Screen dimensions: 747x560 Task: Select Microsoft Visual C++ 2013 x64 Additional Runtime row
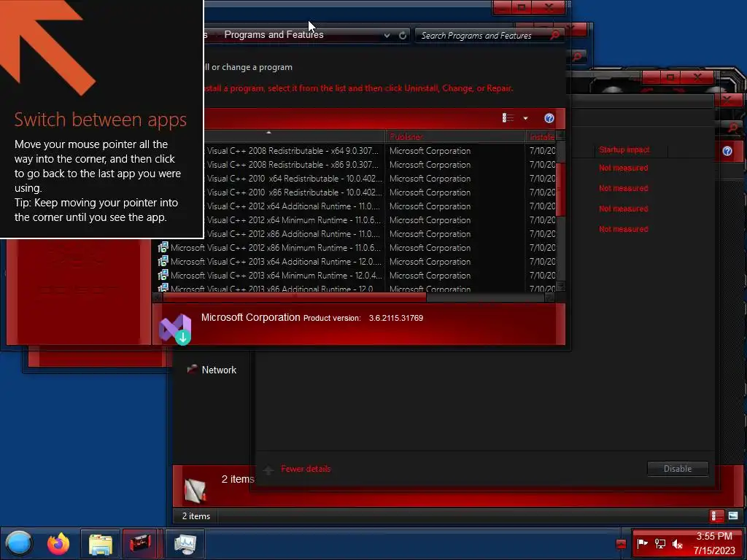click(355, 262)
